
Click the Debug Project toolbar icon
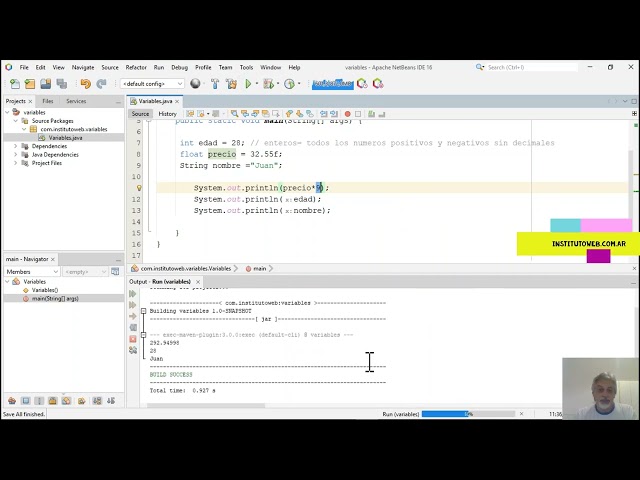click(268, 84)
